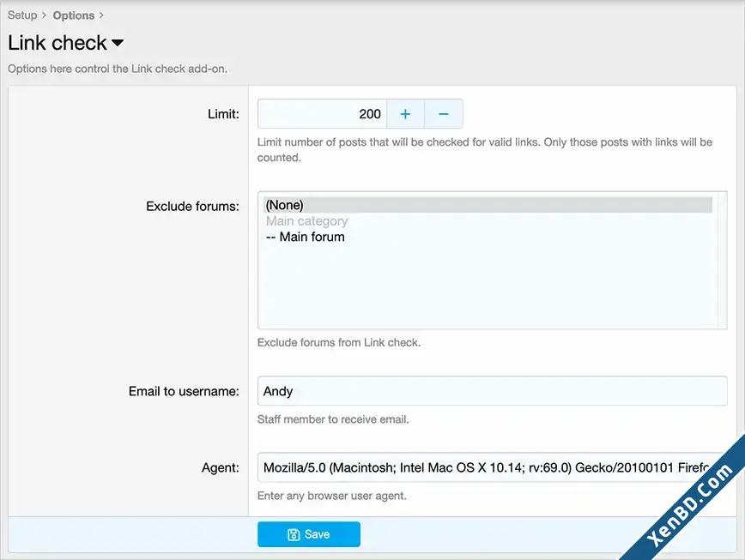The height and width of the screenshot is (560, 745).
Task: Increase the Limit value with plus button
Action: (x=405, y=114)
